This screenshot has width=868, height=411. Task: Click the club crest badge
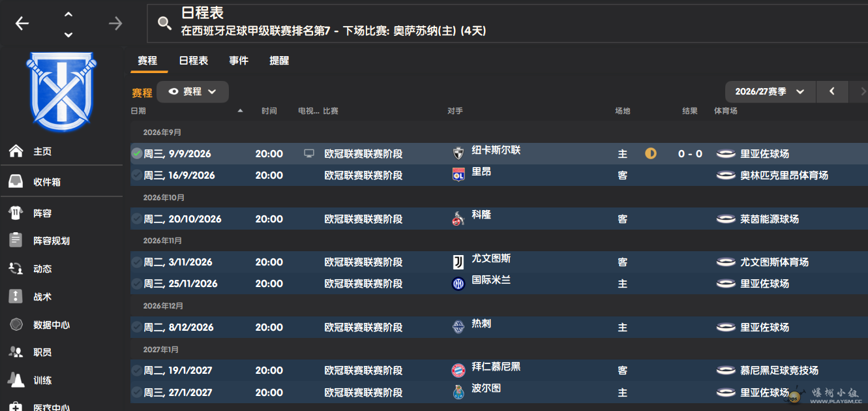pos(61,92)
